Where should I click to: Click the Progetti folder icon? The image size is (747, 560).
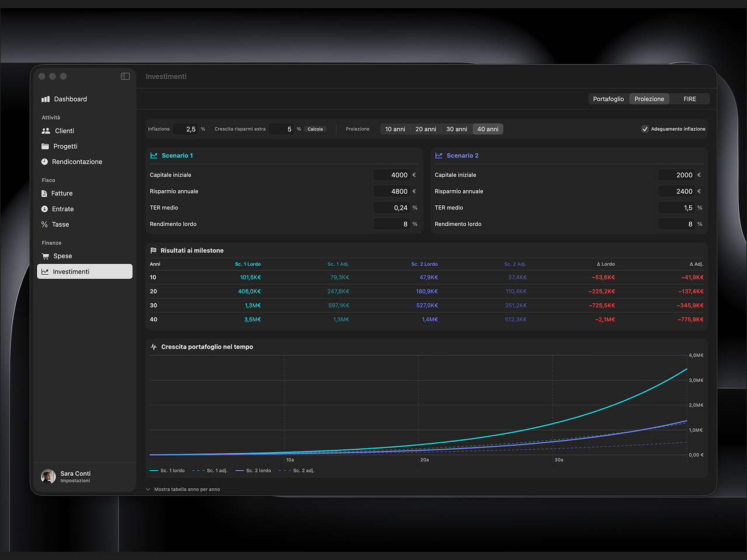45,146
